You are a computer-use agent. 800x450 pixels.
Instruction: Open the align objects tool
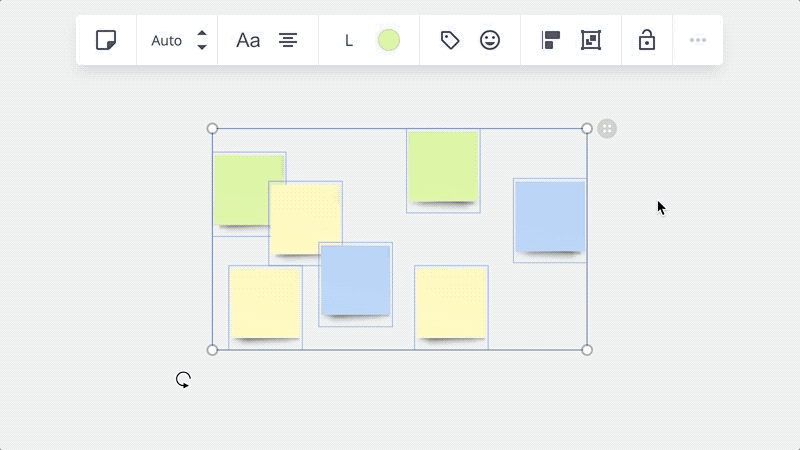coord(551,40)
